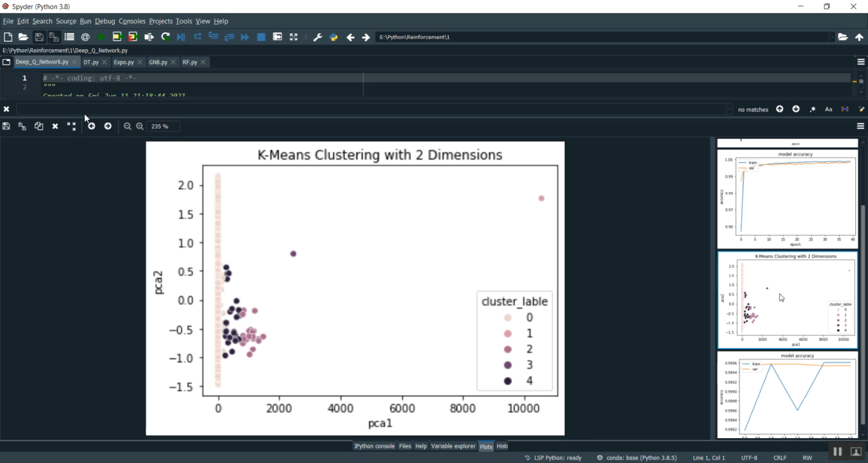Show the previous plot with left arrow
868x463 pixels.
[91, 126]
